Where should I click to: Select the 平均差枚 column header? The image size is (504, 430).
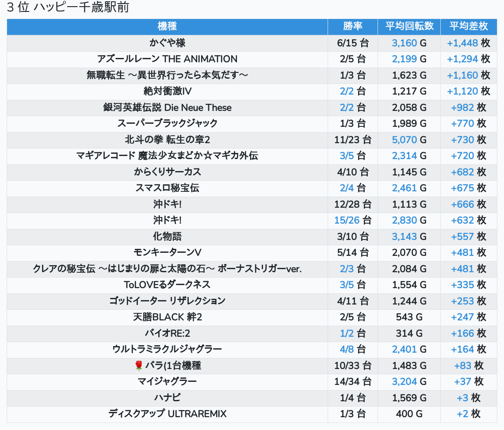468,27
